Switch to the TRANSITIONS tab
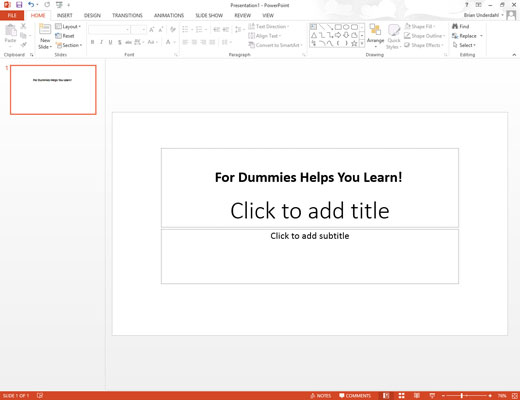This screenshot has height=400, width=520. [x=127, y=15]
